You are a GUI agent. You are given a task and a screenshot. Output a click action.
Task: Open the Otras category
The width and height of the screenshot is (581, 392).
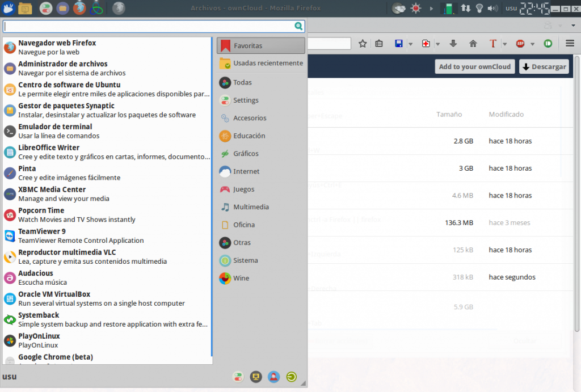pyautogui.click(x=261, y=242)
